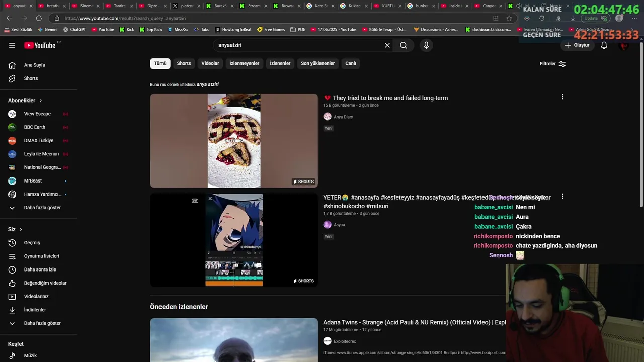Bookmark the page with the star icon
644x362 pixels.
click(x=509, y=18)
